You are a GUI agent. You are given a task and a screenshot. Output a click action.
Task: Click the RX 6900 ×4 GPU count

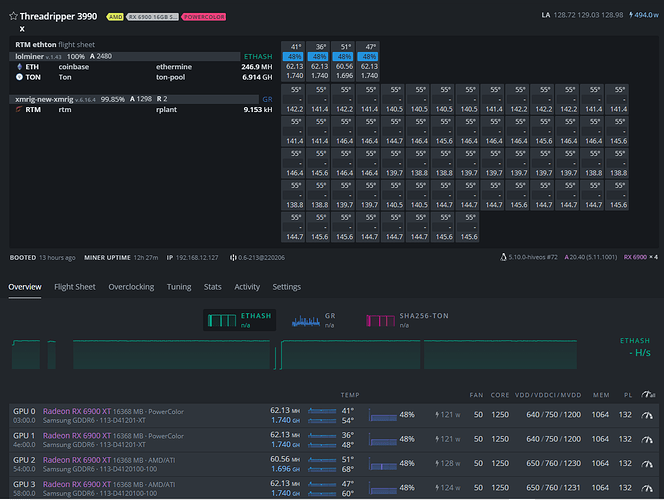click(641, 257)
